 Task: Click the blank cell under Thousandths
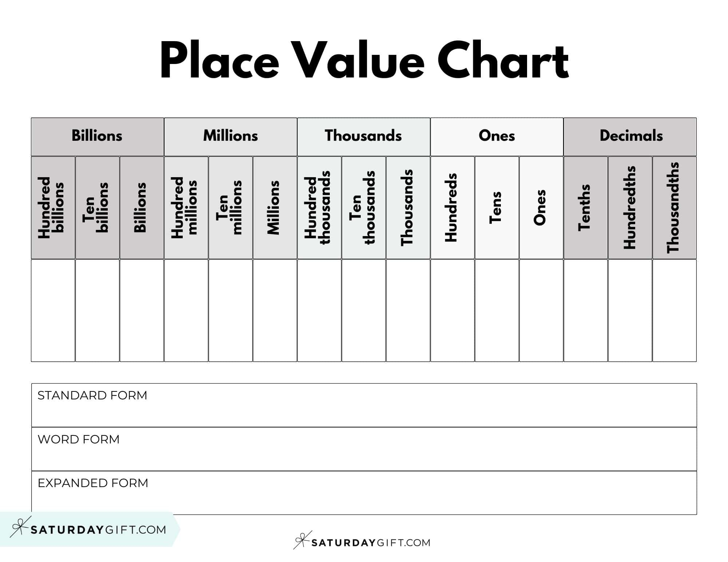click(674, 310)
